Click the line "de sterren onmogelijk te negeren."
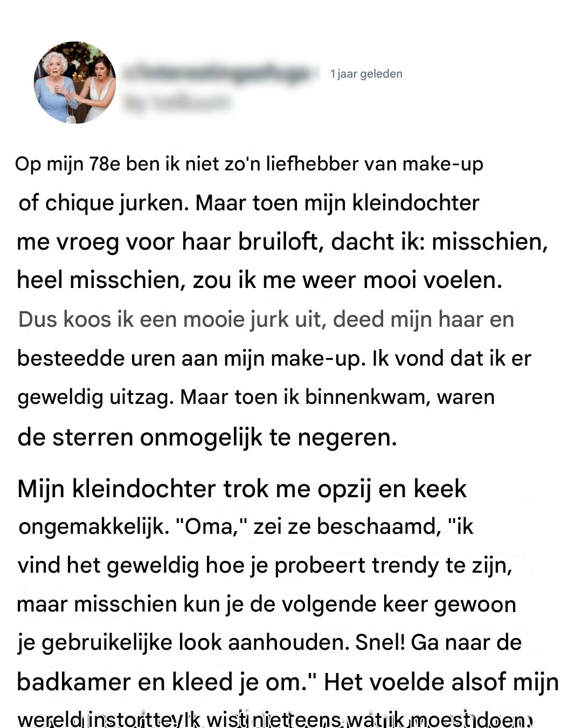This screenshot has width=582, height=728. (x=207, y=437)
